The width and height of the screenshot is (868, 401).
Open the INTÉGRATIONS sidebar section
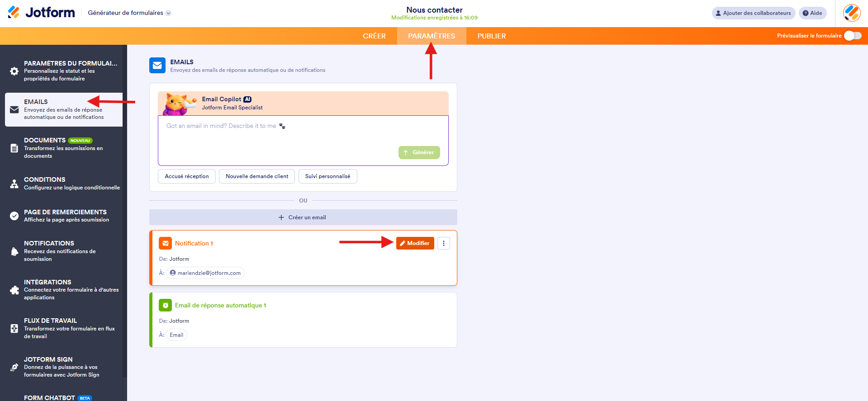(63, 290)
